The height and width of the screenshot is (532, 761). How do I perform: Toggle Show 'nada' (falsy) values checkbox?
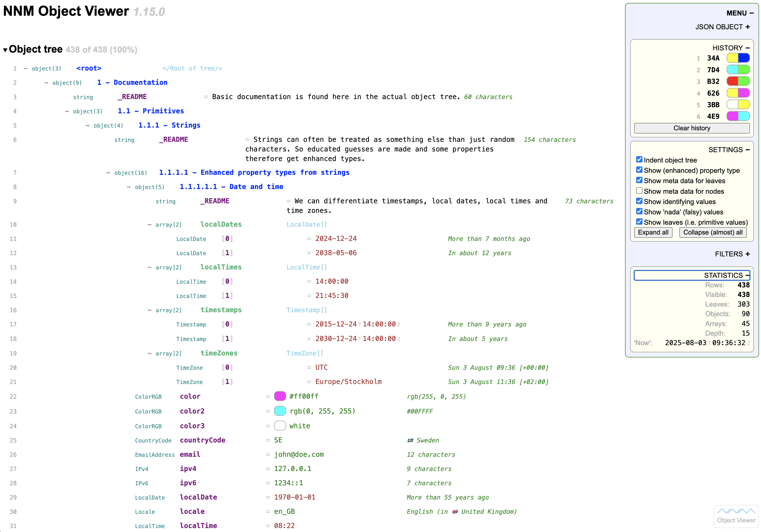[x=639, y=211]
